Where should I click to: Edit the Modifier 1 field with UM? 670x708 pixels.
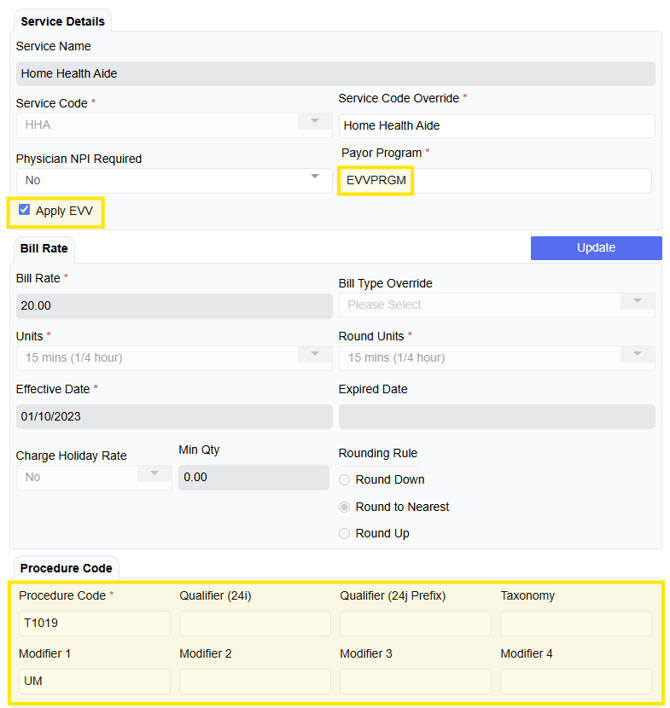tap(94, 681)
